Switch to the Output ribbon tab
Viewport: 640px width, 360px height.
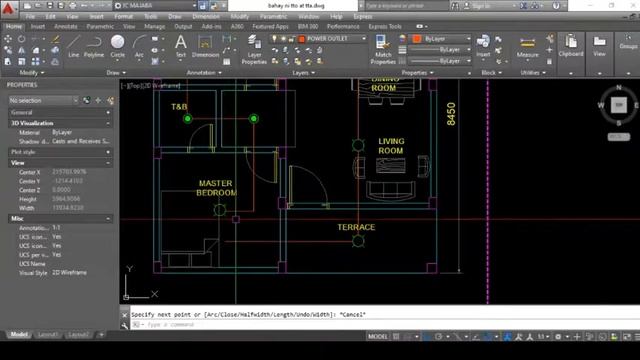click(x=183, y=27)
